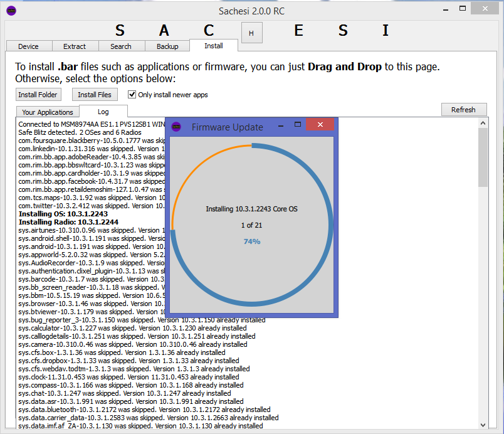Minimize the Firmware Update dialog

click(x=281, y=125)
